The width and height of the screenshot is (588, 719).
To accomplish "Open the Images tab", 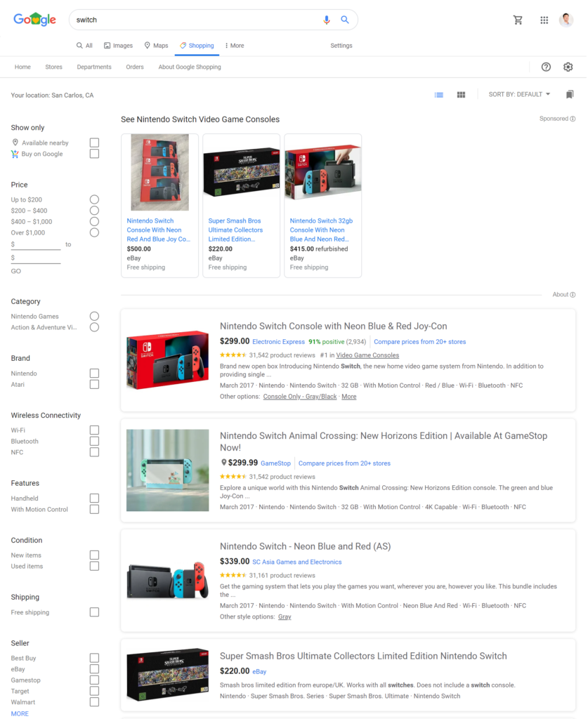I will pyautogui.click(x=118, y=46).
